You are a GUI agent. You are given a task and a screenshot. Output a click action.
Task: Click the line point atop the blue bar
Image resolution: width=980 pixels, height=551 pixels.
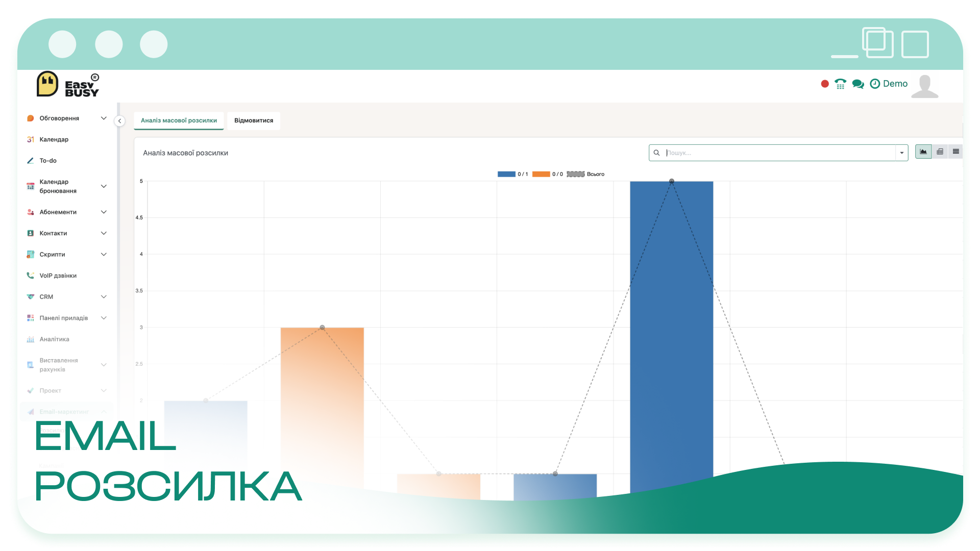coord(672,181)
